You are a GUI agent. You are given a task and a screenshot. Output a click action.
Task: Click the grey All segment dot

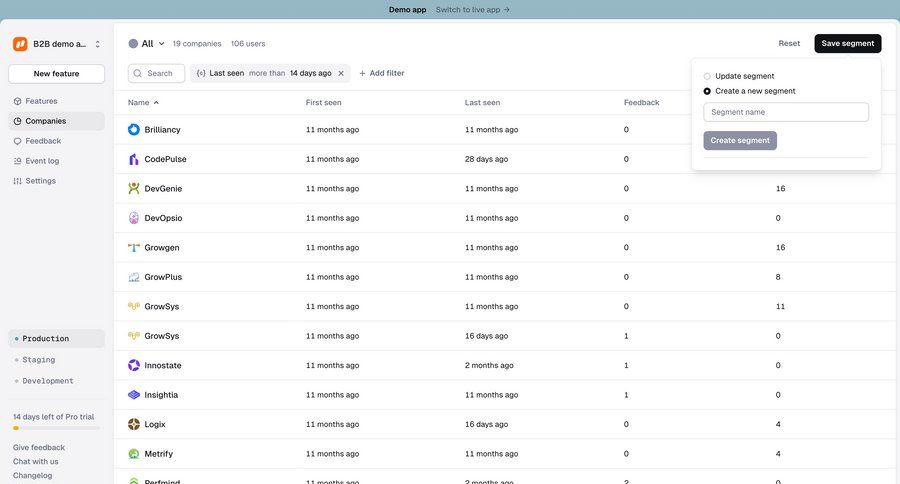133,44
